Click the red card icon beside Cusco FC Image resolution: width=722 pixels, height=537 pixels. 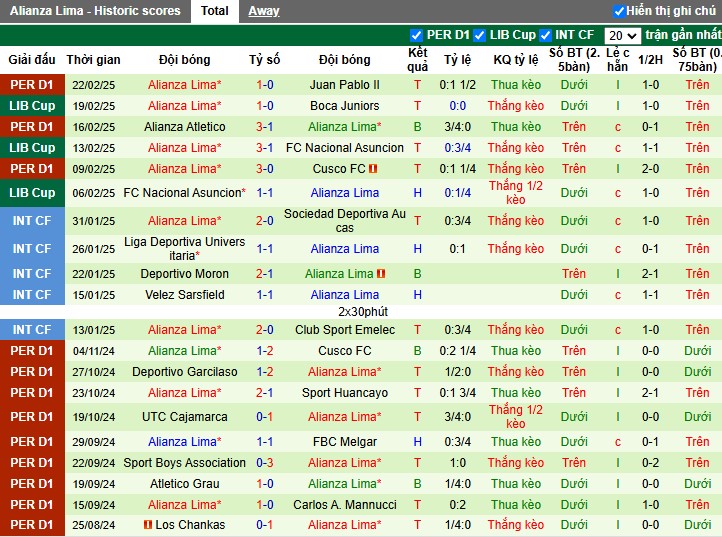373,169
